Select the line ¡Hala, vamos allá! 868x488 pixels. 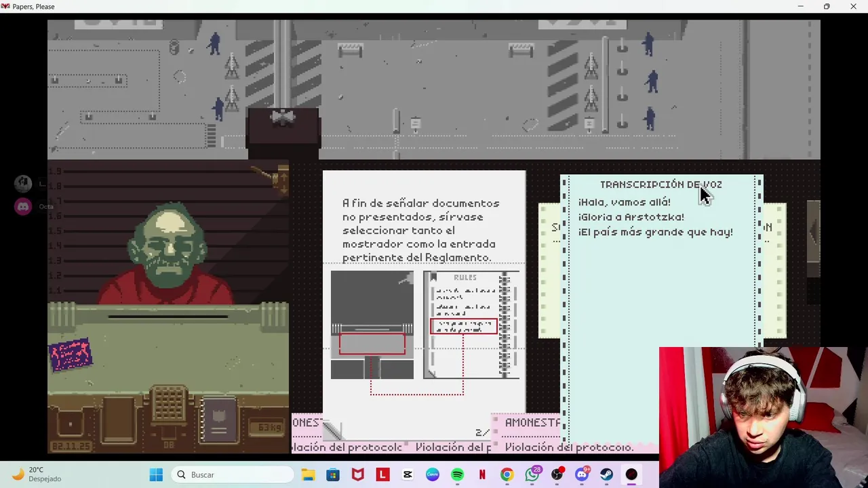[624, 202]
